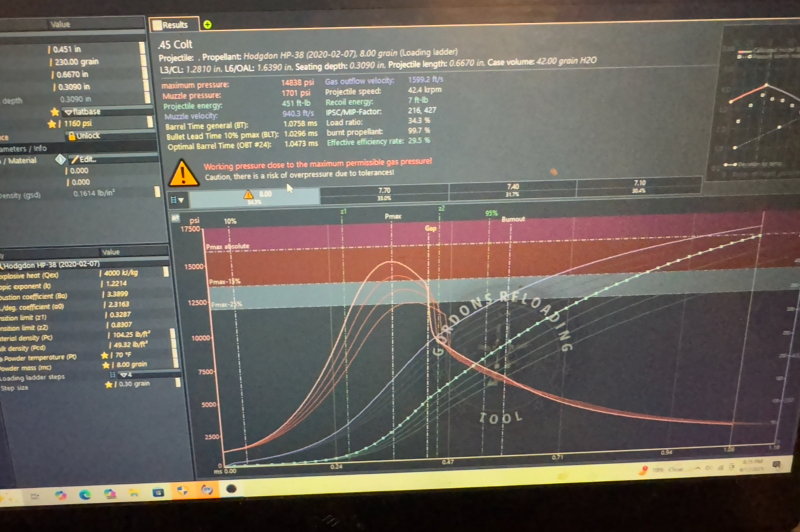Click the star beside 0.30 grain
Image resolution: width=800 pixels, height=532 pixels.
coord(109,385)
